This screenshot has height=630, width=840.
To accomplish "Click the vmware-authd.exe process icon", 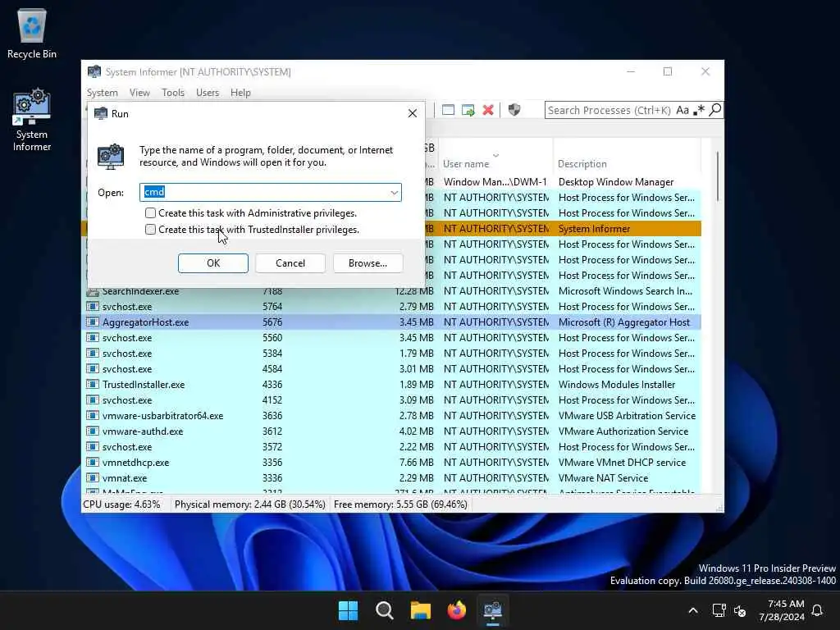I will [93, 431].
